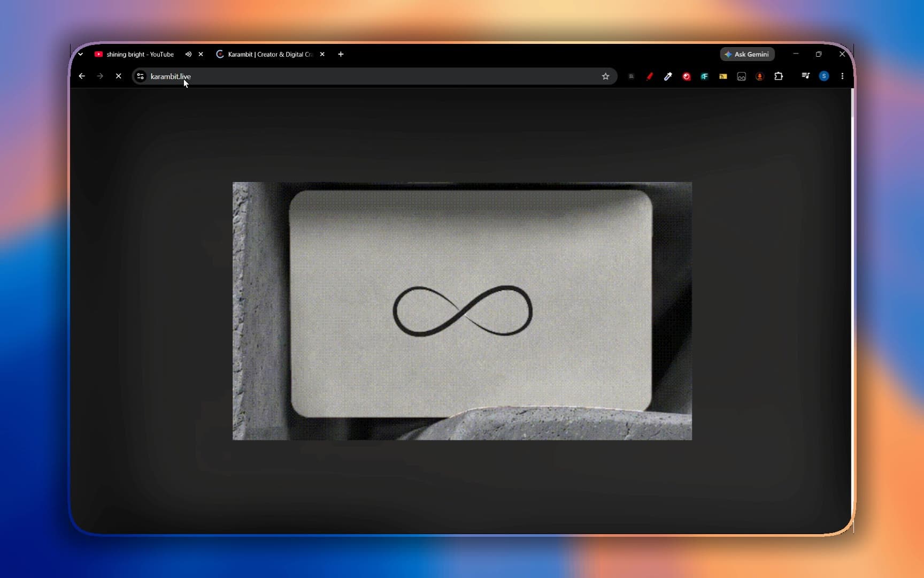Open the Extensions puzzle menu
The image size is (924, 578).
[779, 76]
